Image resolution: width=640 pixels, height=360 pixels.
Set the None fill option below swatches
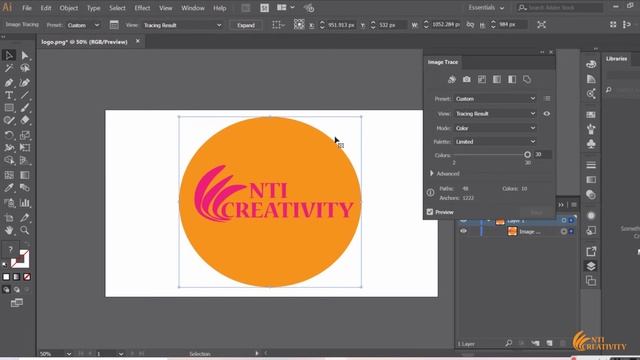pyautogui.click(x=27, y=277)
